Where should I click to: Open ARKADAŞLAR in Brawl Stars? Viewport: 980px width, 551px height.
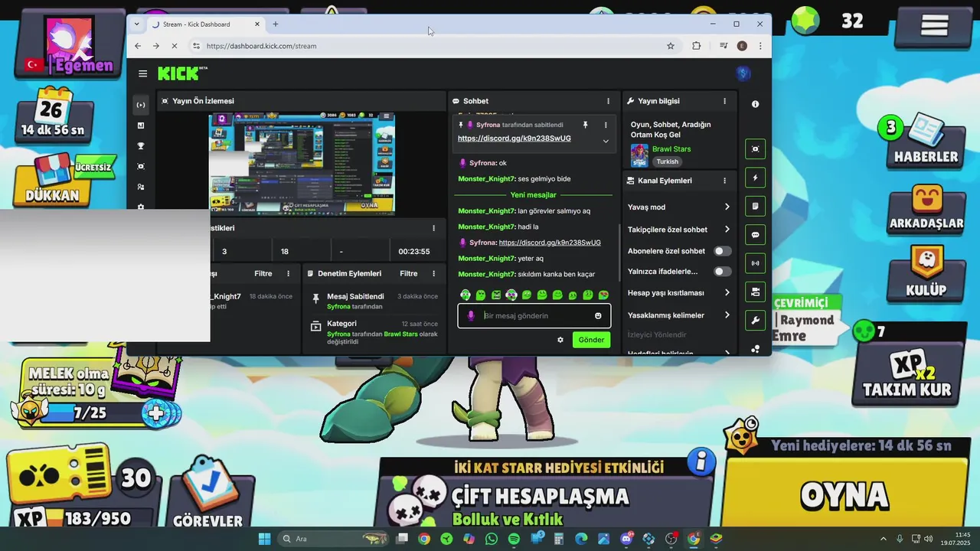(926, 209)
